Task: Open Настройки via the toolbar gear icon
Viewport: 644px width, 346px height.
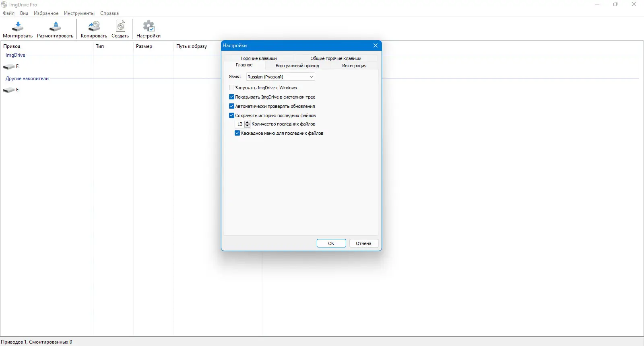Action: pyautogui.click(x=149, y=26)
